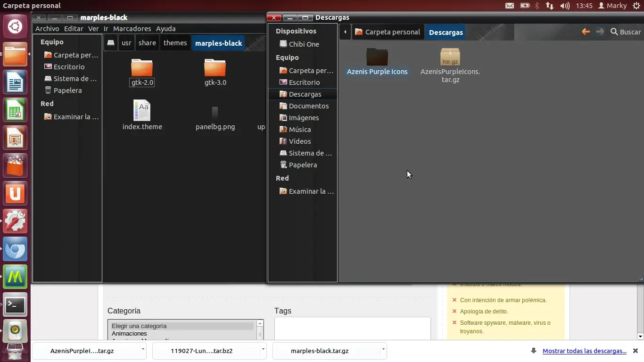This screenshot has height=362, width=644.
Task: Open the Marcadores menu
Action: [132, 29]
